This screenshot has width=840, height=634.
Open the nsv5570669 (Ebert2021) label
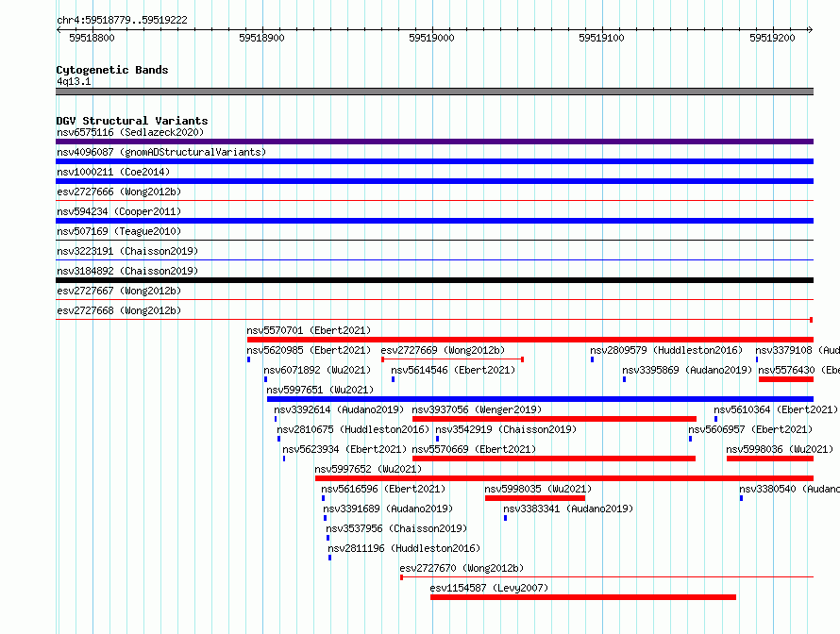click(x=474, y=449)
